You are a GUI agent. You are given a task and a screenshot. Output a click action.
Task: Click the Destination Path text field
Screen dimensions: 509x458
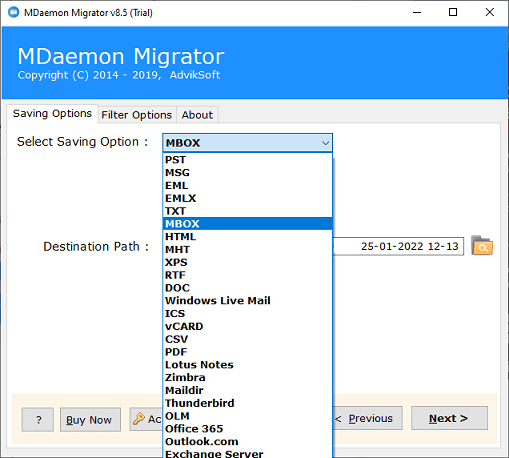click(398, 246)
